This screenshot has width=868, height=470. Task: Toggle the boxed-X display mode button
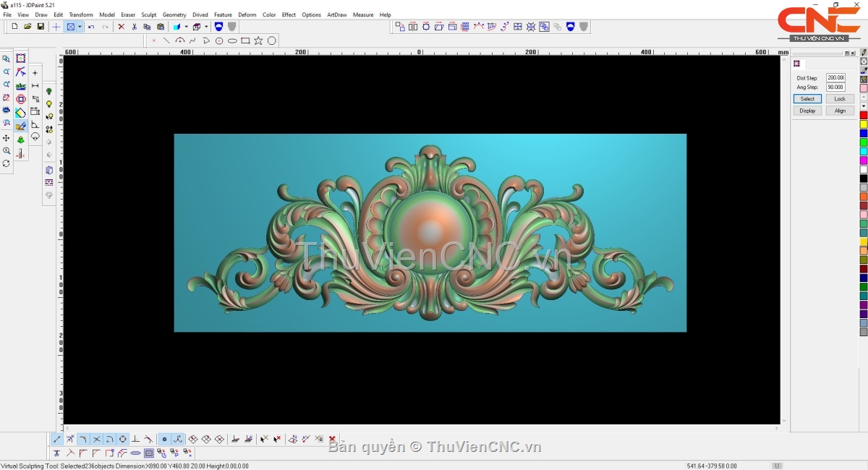[71, 27]
